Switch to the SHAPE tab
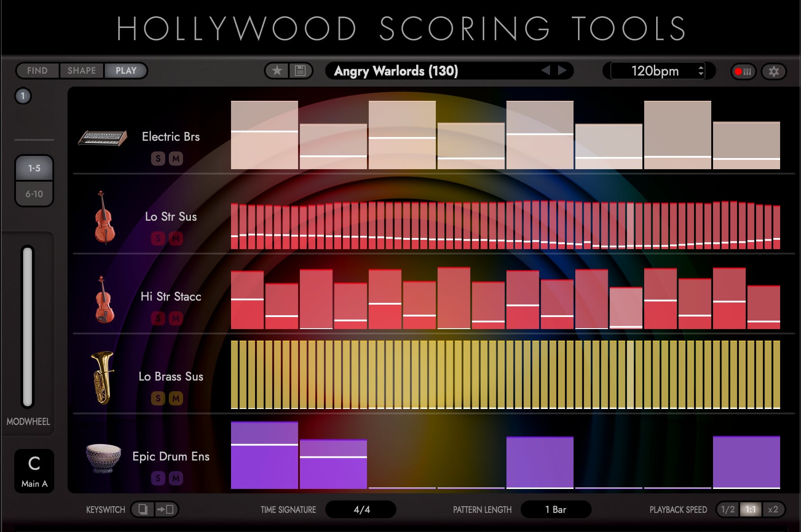801x532 pixels. click(82, 71)
